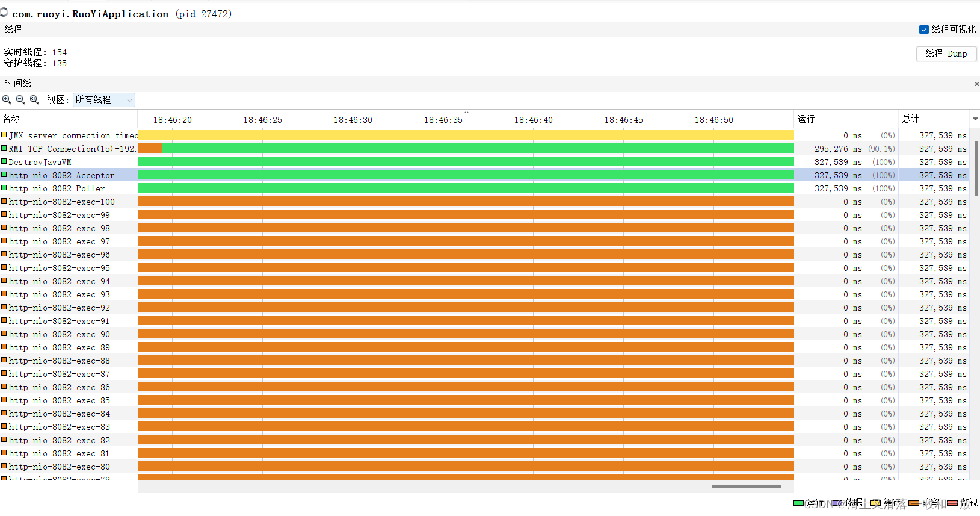The image size is (980, 516).
Task: Click the 线程 Dump button
Action: [x=946, y=54]
